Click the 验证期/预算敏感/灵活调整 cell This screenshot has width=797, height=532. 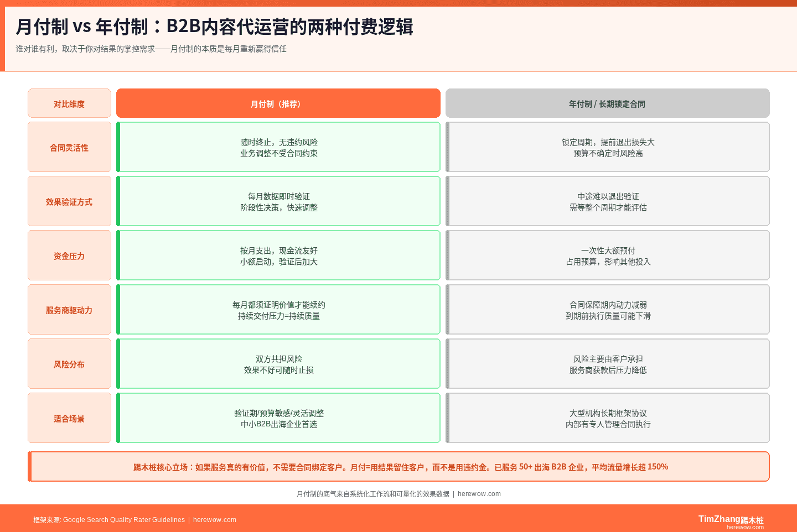click(278, 418)
